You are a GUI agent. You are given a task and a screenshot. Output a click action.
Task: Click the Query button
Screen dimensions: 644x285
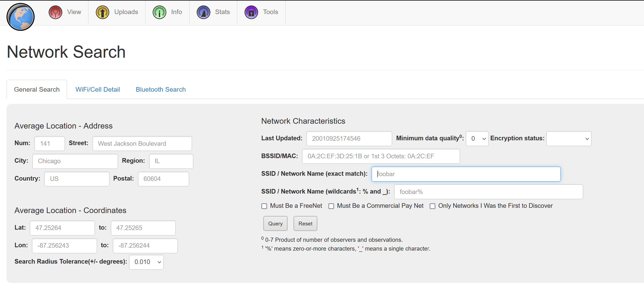click(275, 224)
